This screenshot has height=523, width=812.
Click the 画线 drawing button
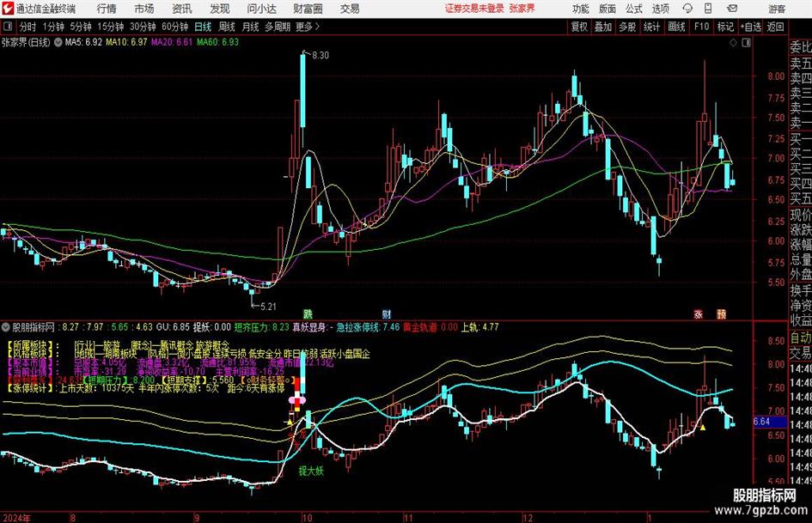(x=677, y=27)
